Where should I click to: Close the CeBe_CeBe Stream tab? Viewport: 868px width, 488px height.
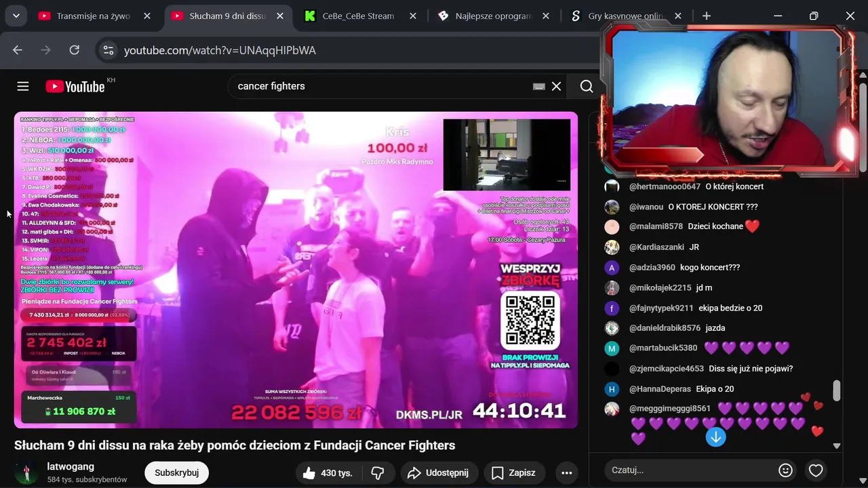click(x=412, y=16)
